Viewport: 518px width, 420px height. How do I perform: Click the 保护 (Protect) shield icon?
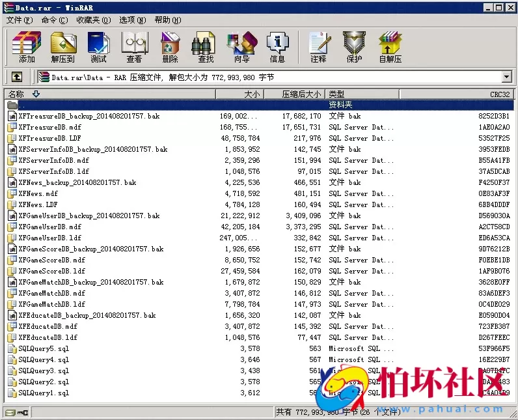[x=354, y=48]
